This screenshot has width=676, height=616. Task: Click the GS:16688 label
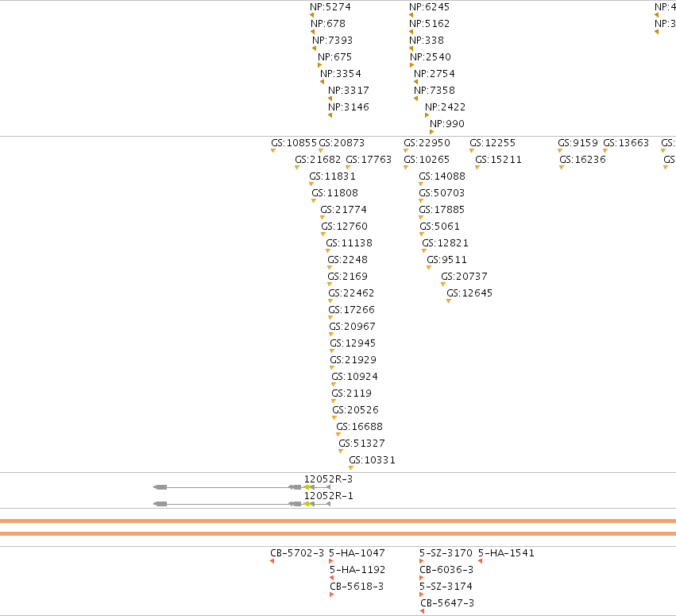[360, 427]
